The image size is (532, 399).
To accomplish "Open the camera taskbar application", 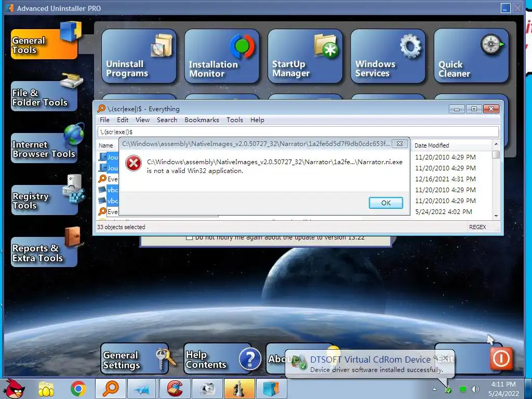I will (x=207, y=389).
